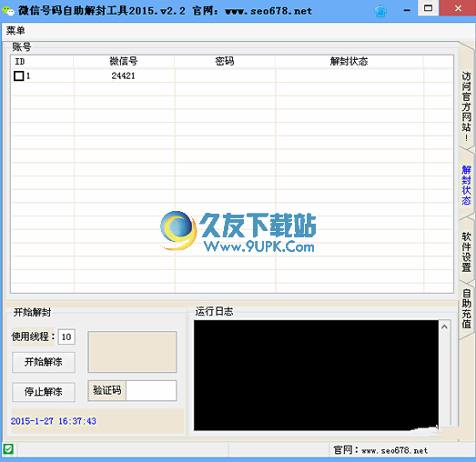Click the log scrollbar up arrow
The image size is (476, 462).
pos(444,326)
